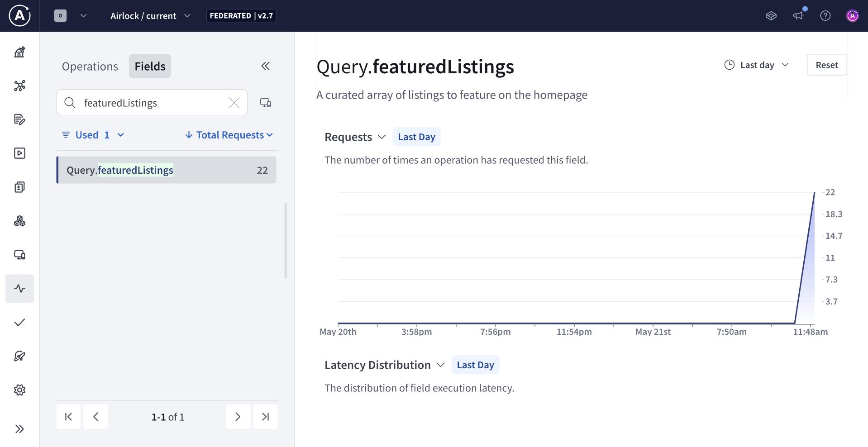Screen dimensions: 868x447
Task: Launch the Explorer from the sidebar
Action: 19,153
